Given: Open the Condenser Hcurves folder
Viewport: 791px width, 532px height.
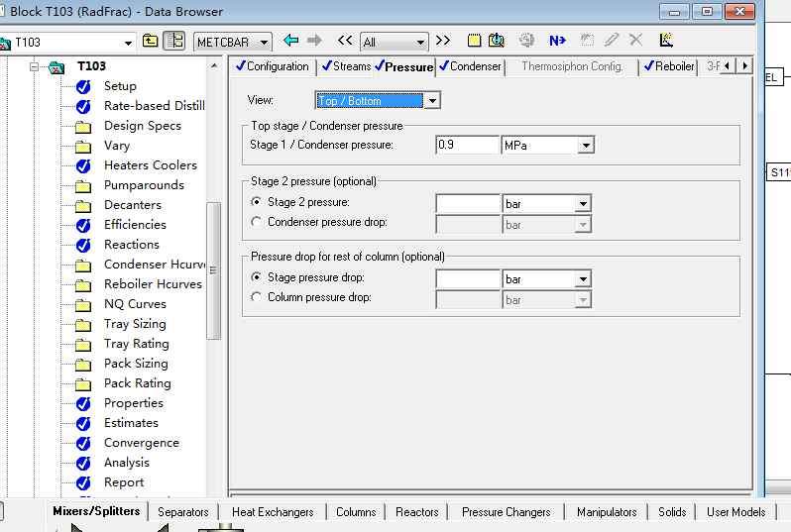Looking at the screenshot, I should [155, 265].
